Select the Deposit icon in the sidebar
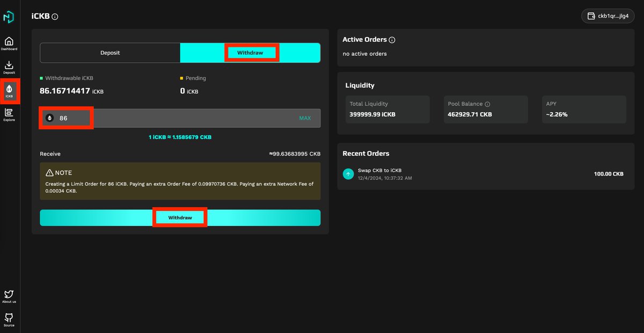The width and height of the screenshot is (644, 333). [x=9, y=66]
